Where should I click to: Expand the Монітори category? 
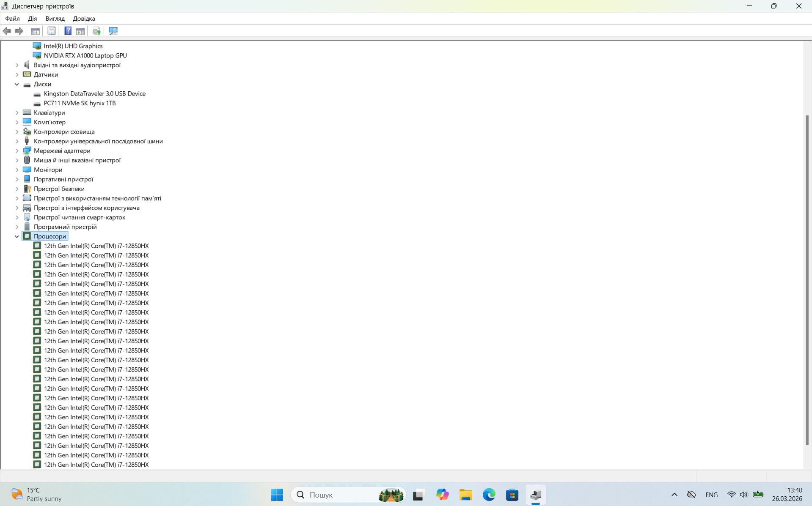tap(17, 170)
